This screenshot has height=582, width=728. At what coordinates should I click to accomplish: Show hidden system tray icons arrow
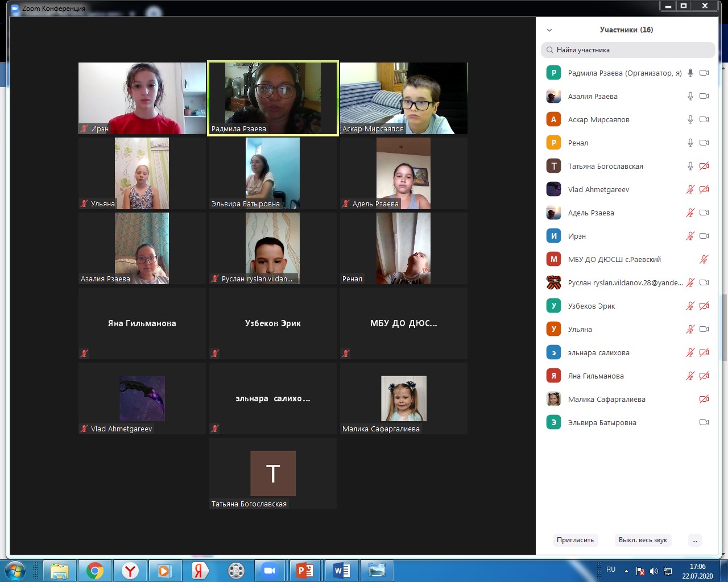tap(626, 571)
